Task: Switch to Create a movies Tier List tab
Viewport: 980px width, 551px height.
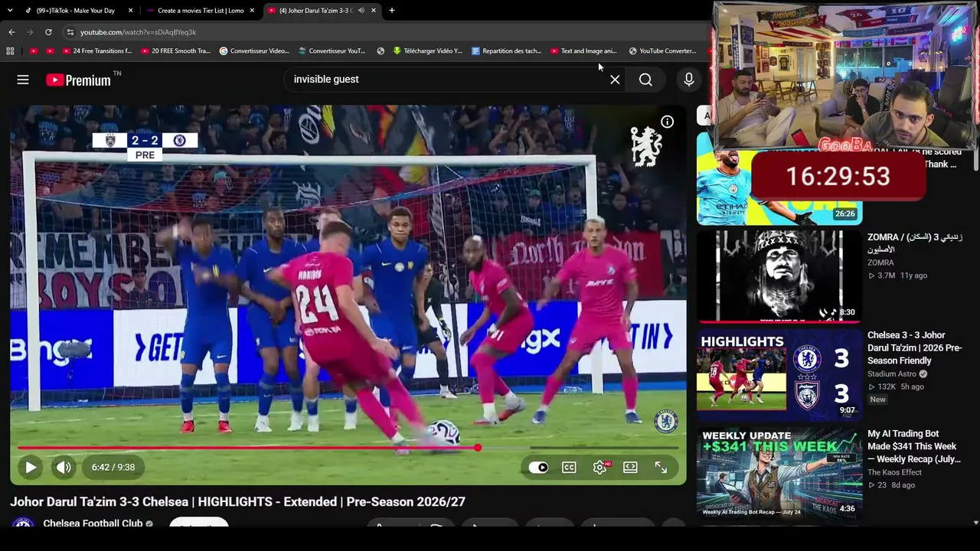Action: click(x=201, y=11)
